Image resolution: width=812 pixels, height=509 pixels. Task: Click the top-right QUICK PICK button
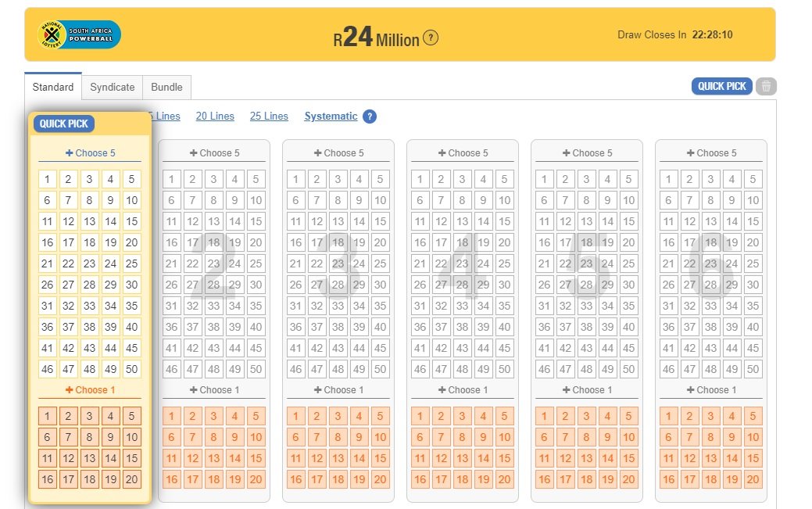coord(721,86)
